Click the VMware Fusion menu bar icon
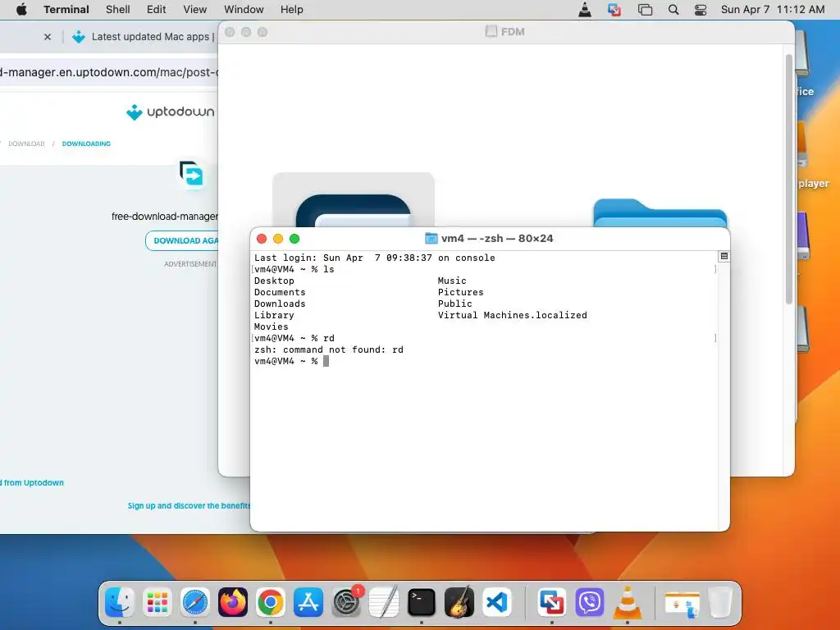 (614, 9)
